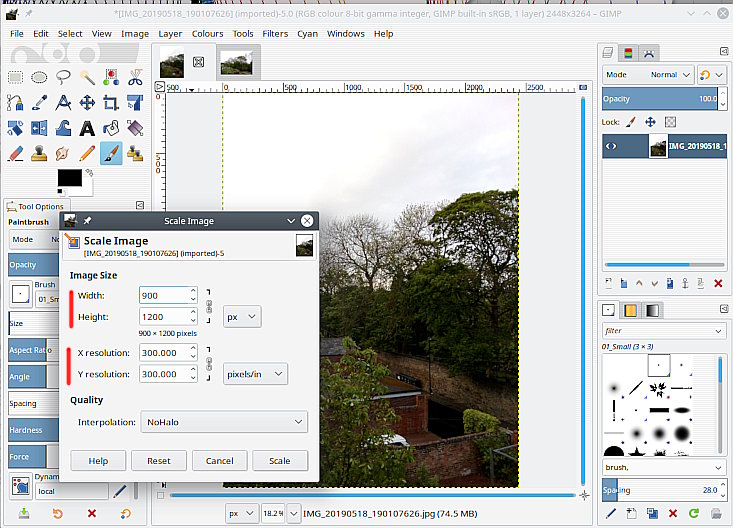733x528 pixels.
Task: Select the Pencil tool
Action: pyautogui.click(x=88, y=154)
